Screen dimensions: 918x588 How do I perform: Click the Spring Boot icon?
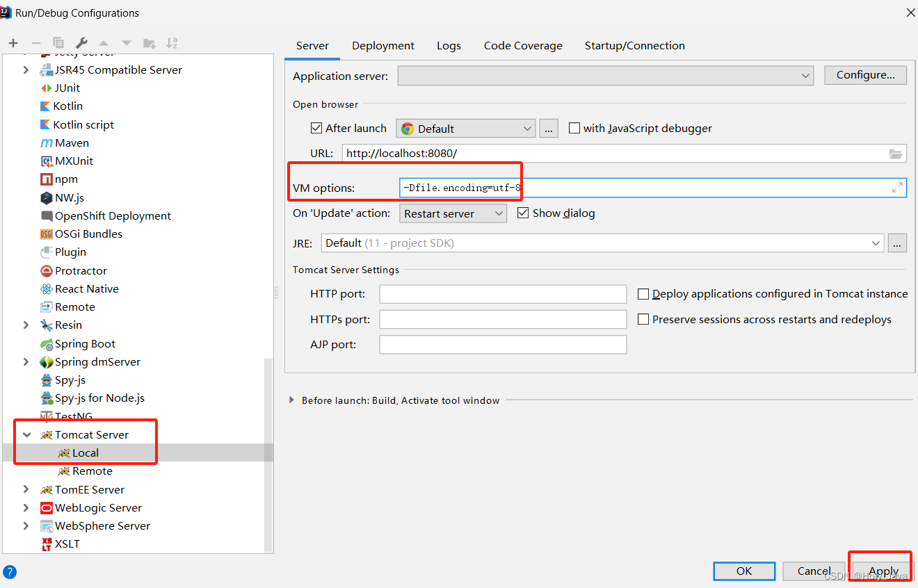coord(47,344)
